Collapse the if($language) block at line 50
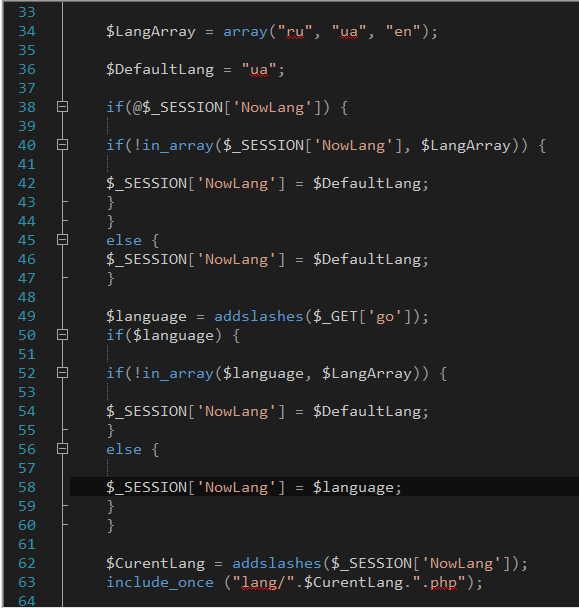 62,335
